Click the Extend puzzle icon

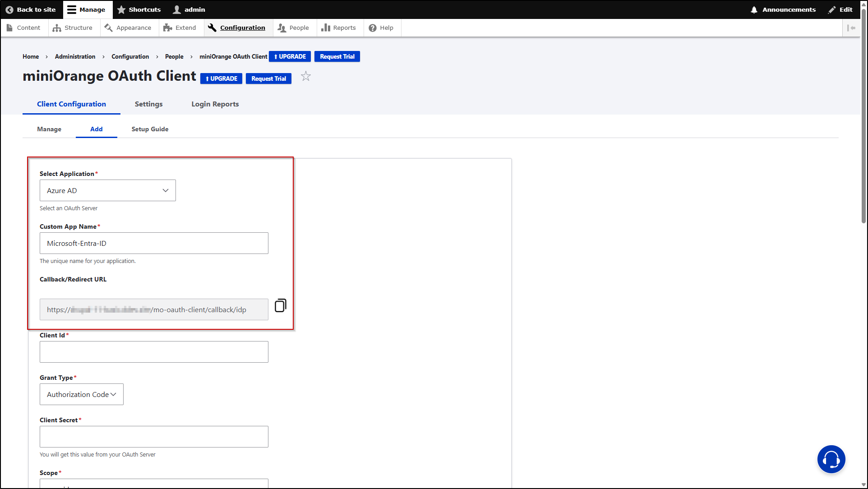(167, 28)
